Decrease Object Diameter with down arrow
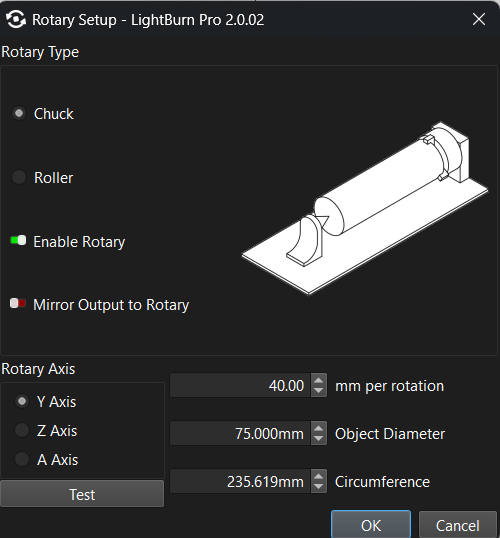This screenshot has height=538, width=500. 318,439
